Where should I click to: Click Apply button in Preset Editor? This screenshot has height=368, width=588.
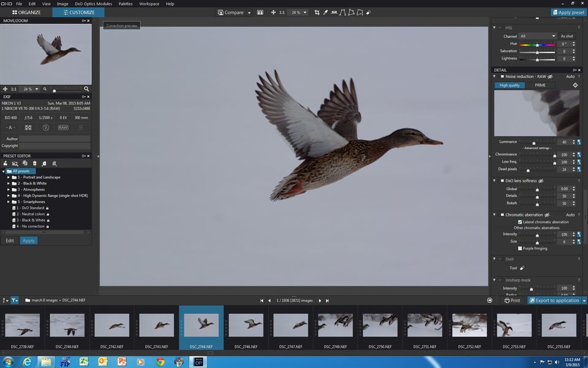29,240
